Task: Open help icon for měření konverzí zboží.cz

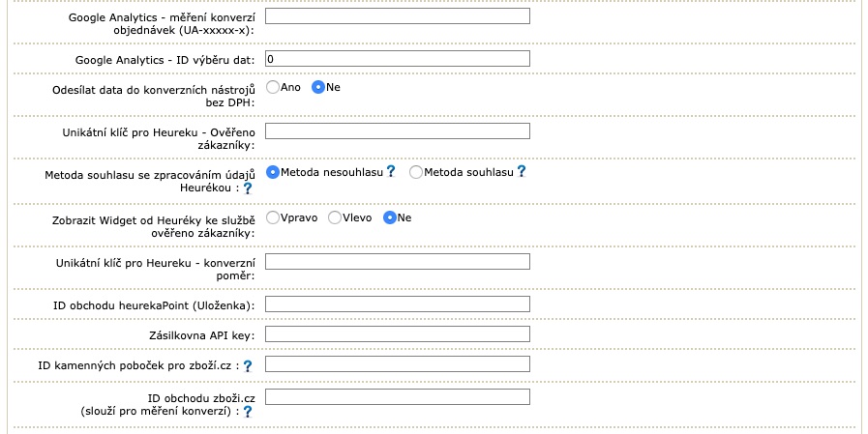Action: (248, 412)
